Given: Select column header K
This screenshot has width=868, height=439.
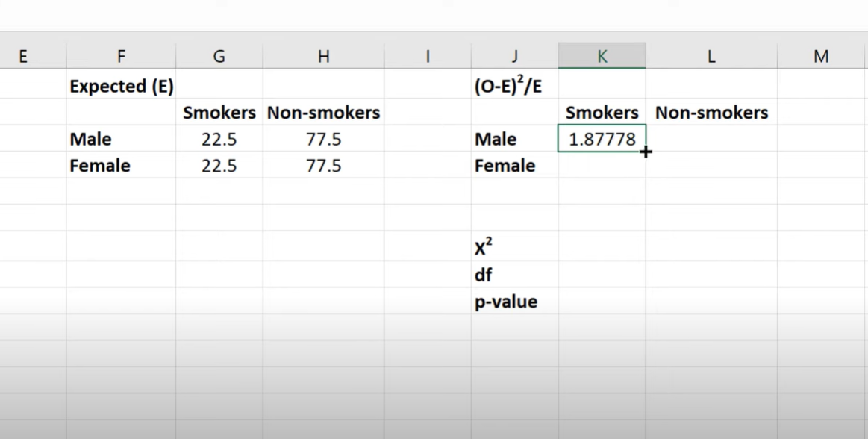Looking at the screenshot, I should [602, 56].
